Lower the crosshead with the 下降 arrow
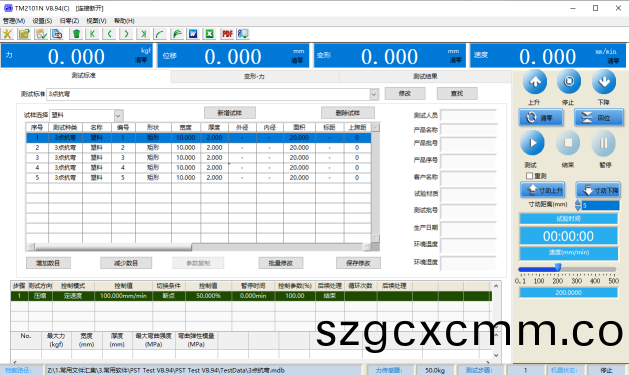 (604, 82)
